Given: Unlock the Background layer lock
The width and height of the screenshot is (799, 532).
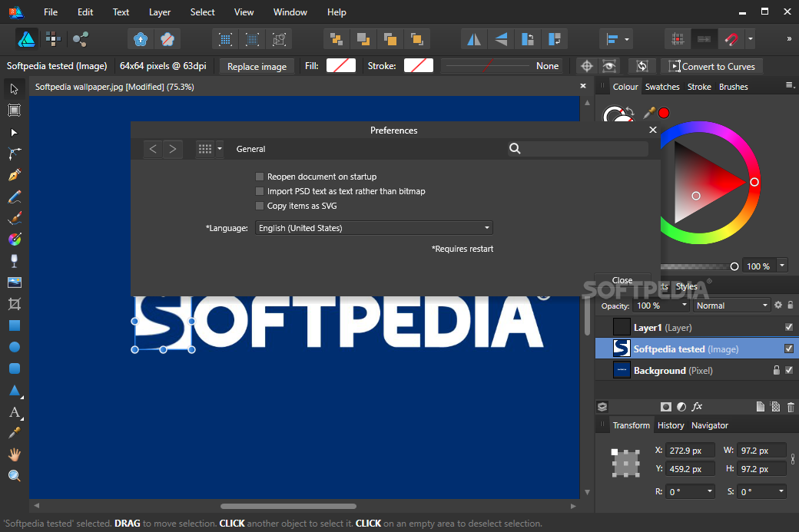Looking at the screenshot, I should pos(776,370).
